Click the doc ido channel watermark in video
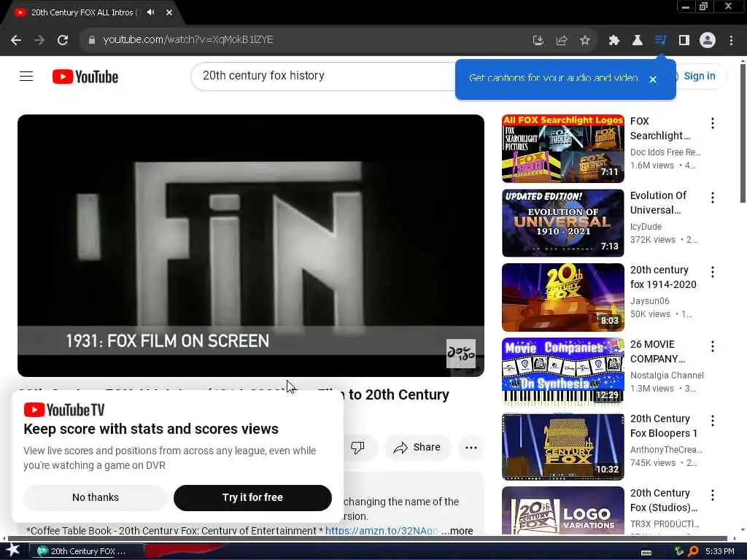The height and width of the screenshot is (560, 747). (x=461, y=353)
